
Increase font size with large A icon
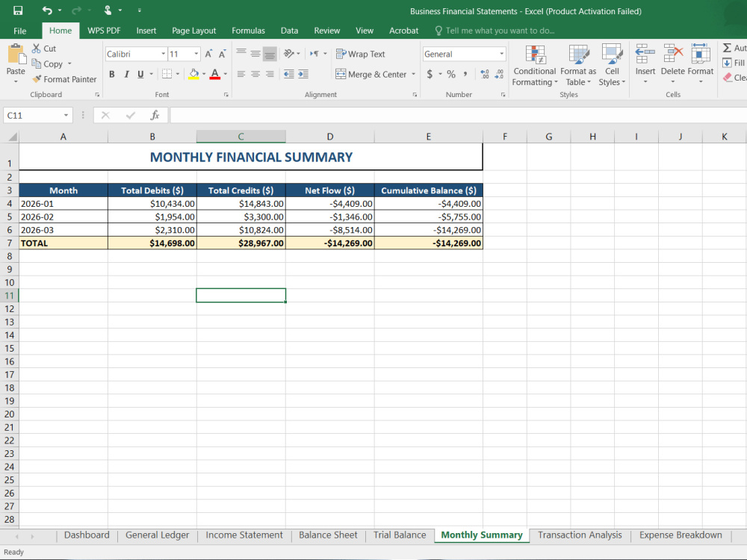[x=208, y=55]
